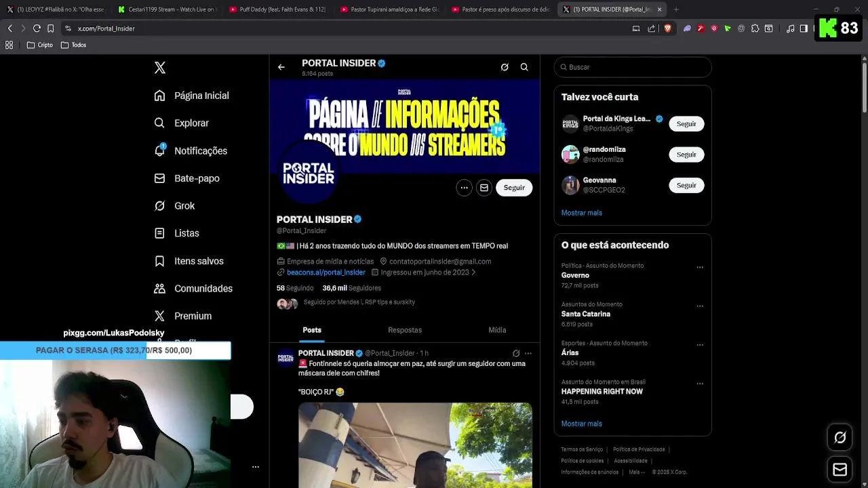Click the message envelope on profile
The image size is (868, 488).
coord(484,188)
